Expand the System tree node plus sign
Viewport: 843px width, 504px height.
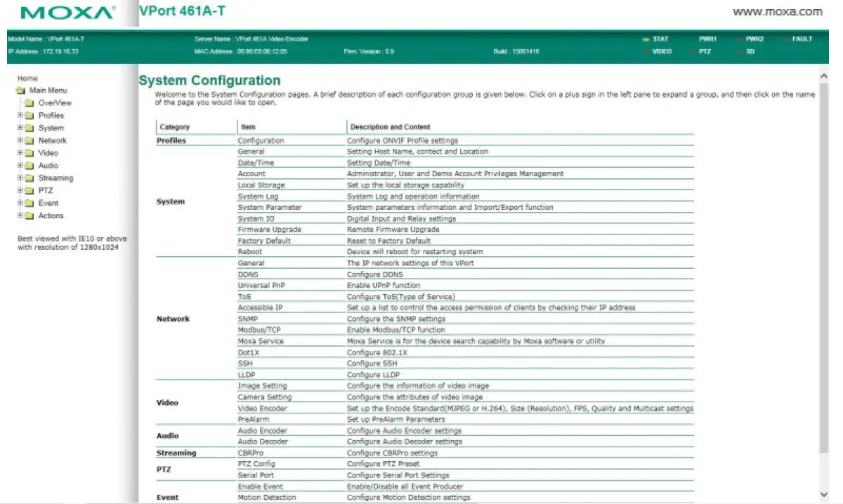20,128
